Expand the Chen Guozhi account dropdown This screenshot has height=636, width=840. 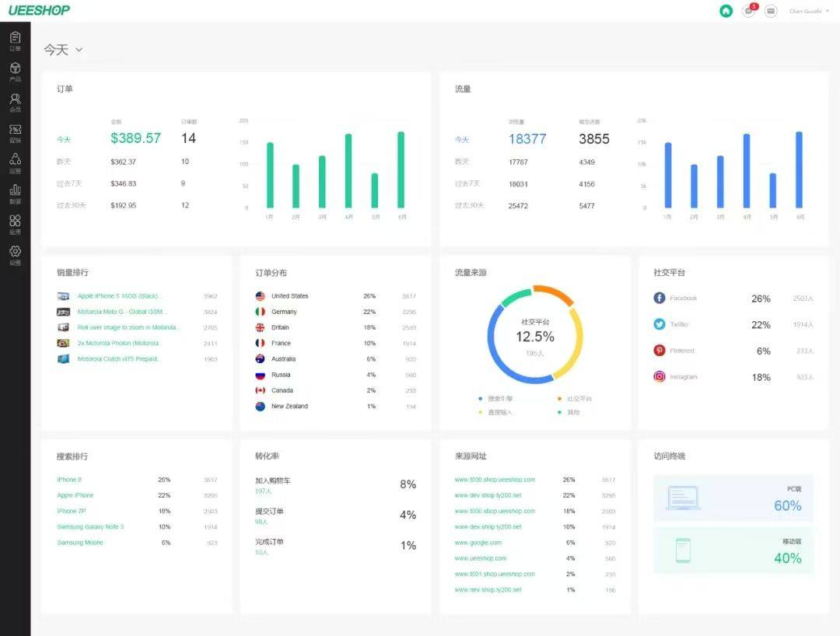[809, 11]
